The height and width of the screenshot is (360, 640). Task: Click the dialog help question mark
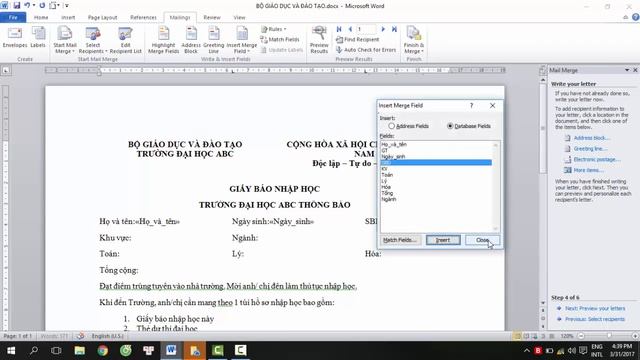471,105
